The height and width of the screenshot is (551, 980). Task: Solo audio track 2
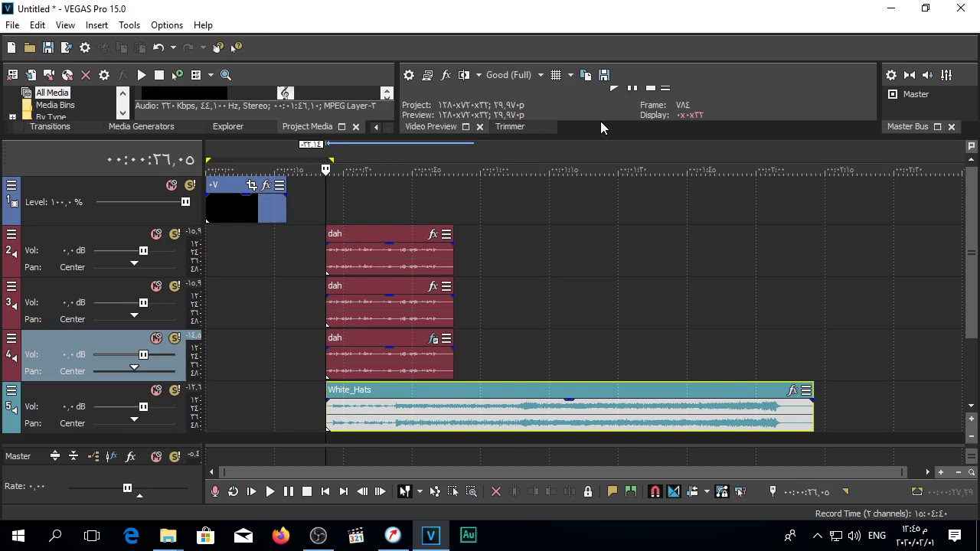pyautogui.click(x=175, y=234)
